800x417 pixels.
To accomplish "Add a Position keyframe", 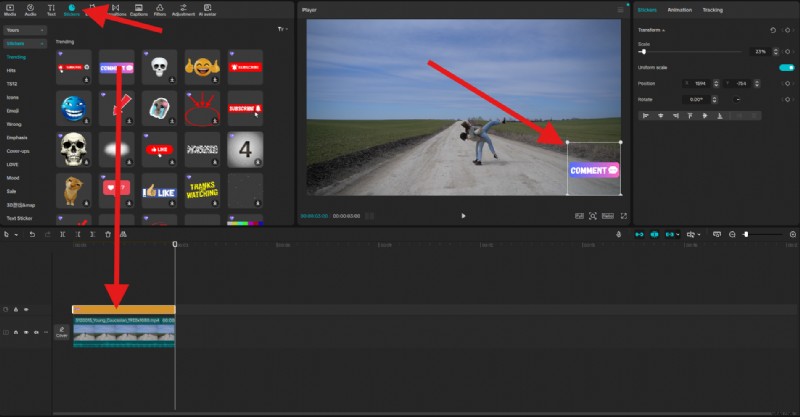I will coord(787,83).
